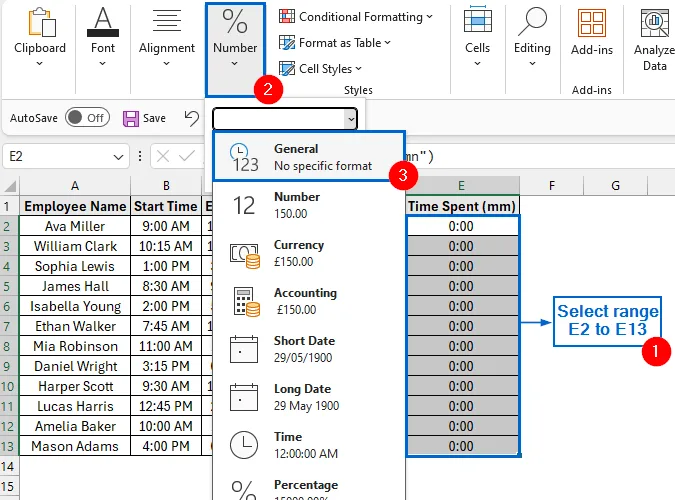Open the Number group
Screen dimensions: 675x500
click(x=235, y=49)
